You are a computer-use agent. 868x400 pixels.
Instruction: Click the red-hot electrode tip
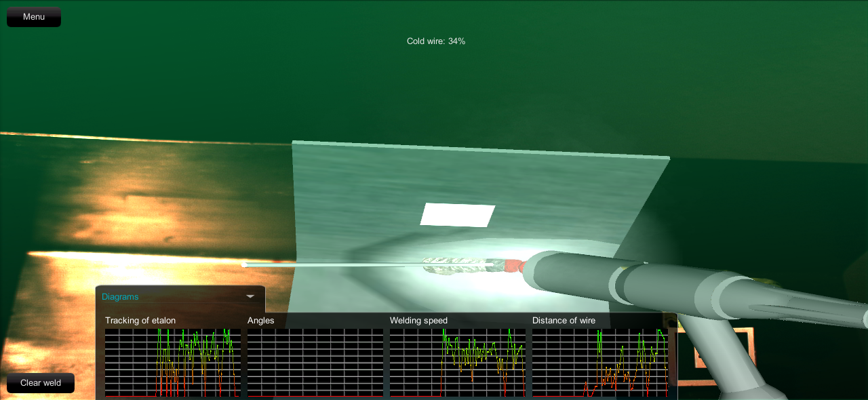pos(514,266)
